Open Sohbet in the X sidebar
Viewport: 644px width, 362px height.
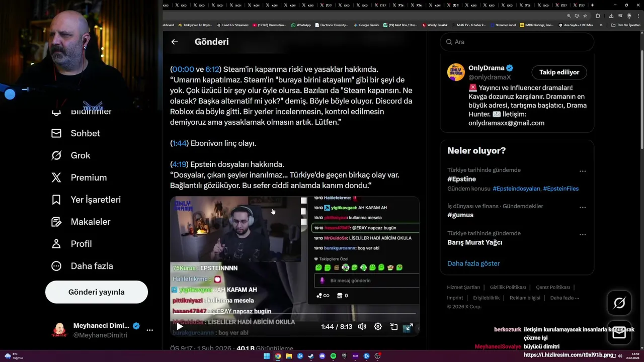76,133
